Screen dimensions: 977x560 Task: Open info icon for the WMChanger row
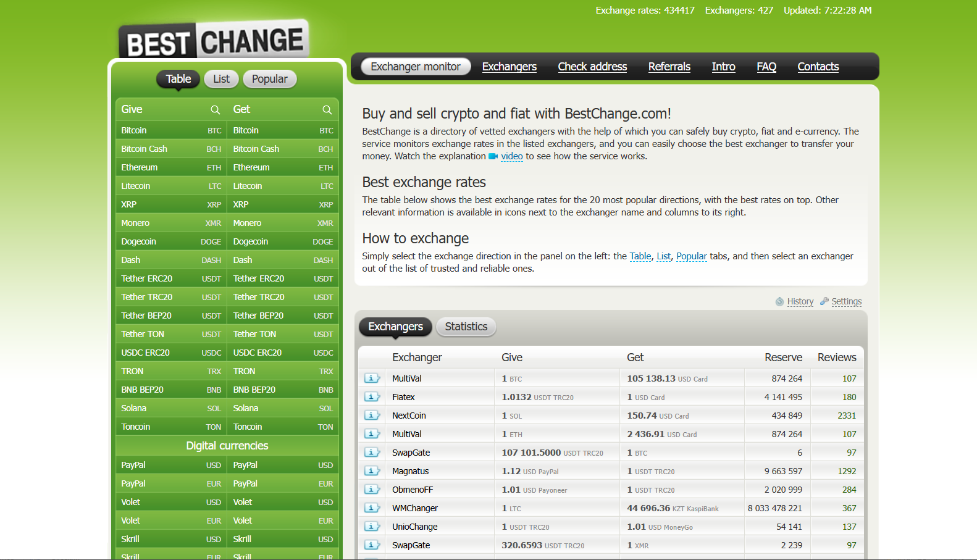[x=372, y=508]
